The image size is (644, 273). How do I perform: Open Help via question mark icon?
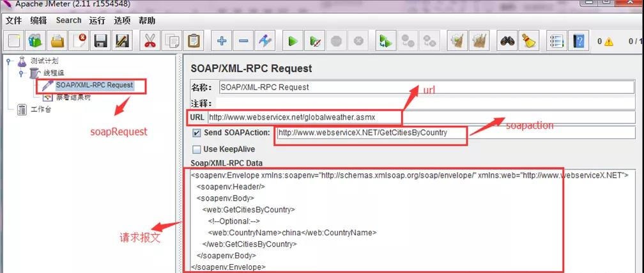point(579,41)
